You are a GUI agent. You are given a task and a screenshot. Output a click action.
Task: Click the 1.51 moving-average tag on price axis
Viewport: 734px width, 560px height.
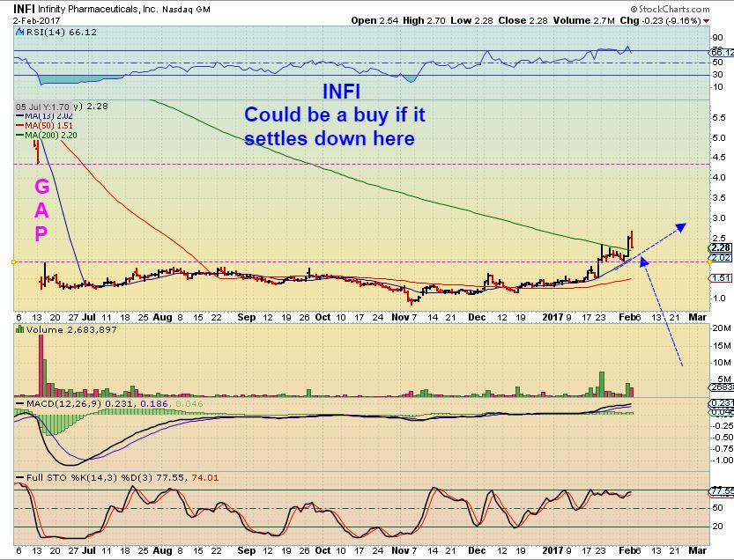pos(721,278)
